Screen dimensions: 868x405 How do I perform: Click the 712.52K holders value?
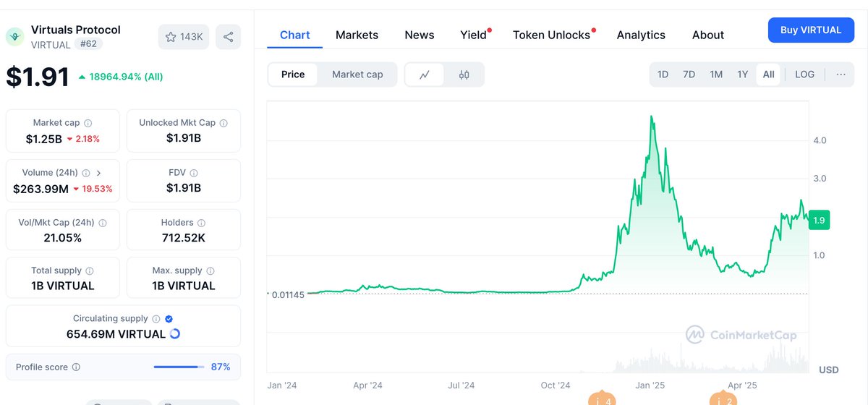pos(184,237)
